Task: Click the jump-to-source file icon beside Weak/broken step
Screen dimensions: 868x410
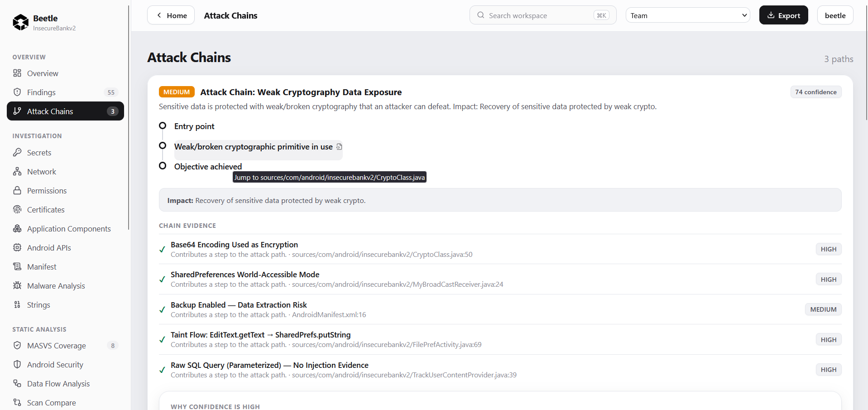Action: tap(339, 147)
